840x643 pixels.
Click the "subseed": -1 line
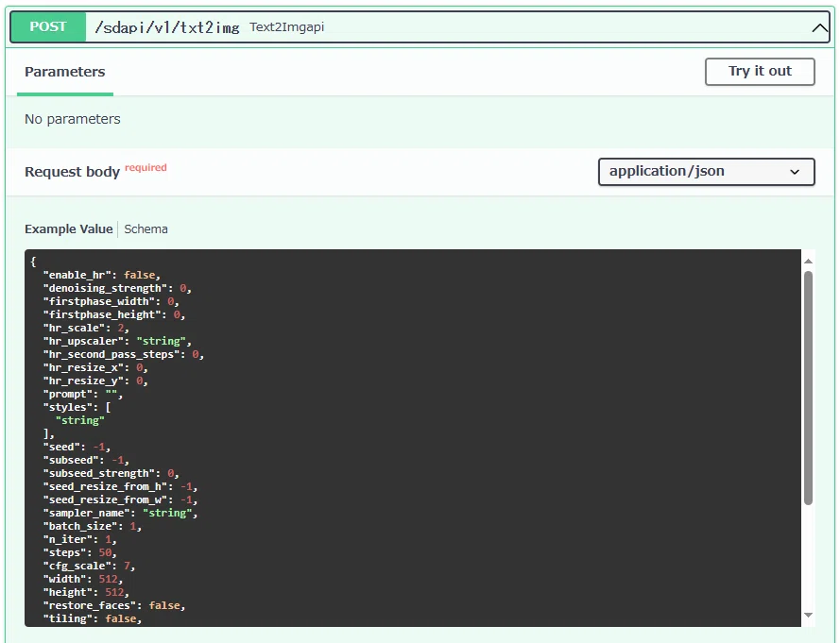[x=86, y=461]
